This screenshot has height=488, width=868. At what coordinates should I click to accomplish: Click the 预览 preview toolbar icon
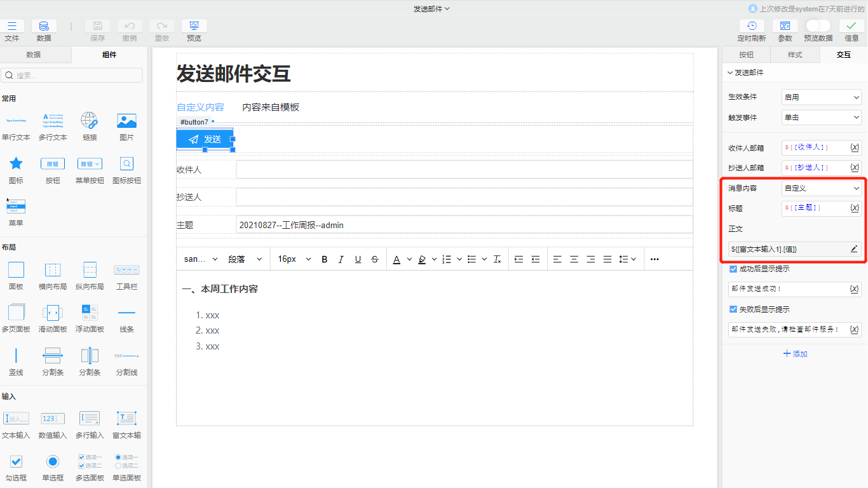point(194,26)
